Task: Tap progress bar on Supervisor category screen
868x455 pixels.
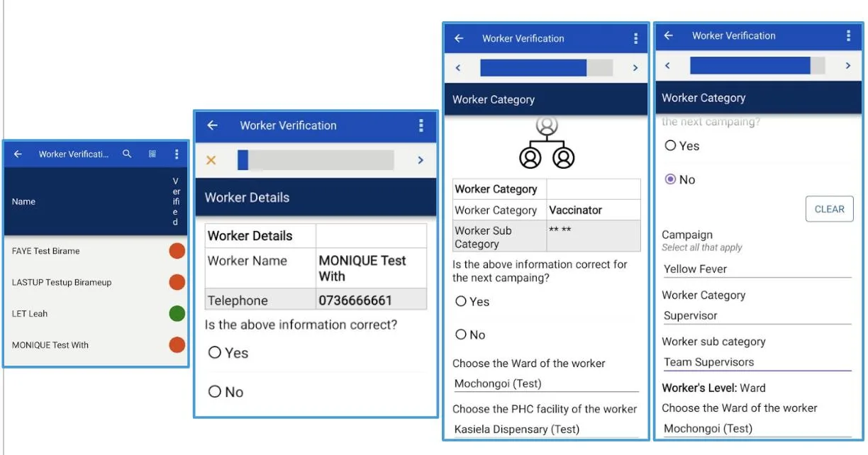Action: point(757,66)
